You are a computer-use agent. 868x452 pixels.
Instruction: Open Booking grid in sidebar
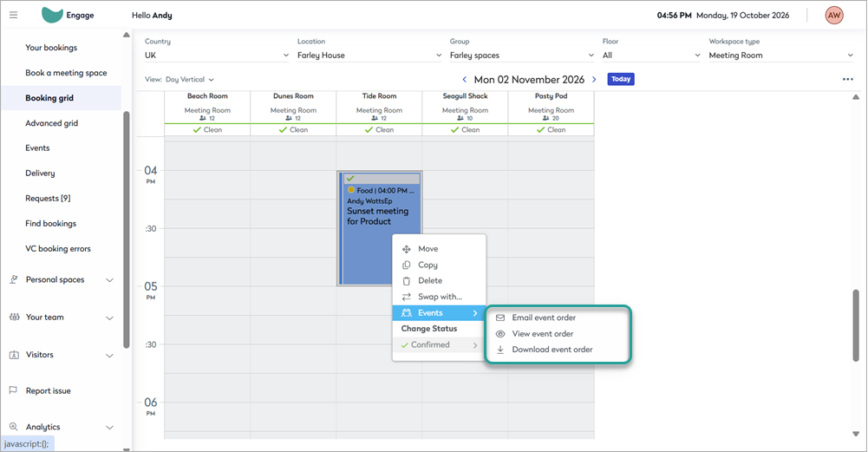point(61,98)
